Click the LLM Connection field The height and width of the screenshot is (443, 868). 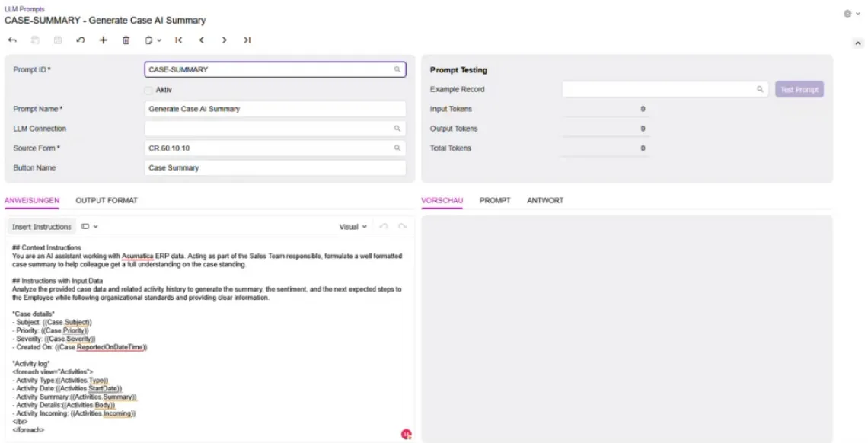point(275,129)
